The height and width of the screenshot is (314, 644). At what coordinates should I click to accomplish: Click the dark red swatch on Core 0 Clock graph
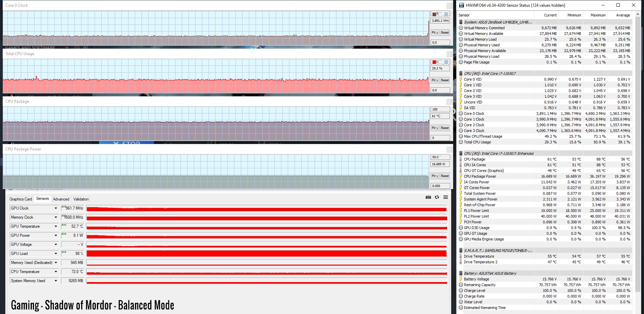point(434,14)
